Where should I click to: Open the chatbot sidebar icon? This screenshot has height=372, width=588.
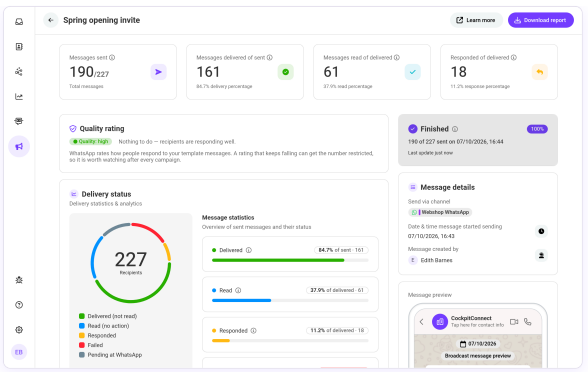[19, 121]
